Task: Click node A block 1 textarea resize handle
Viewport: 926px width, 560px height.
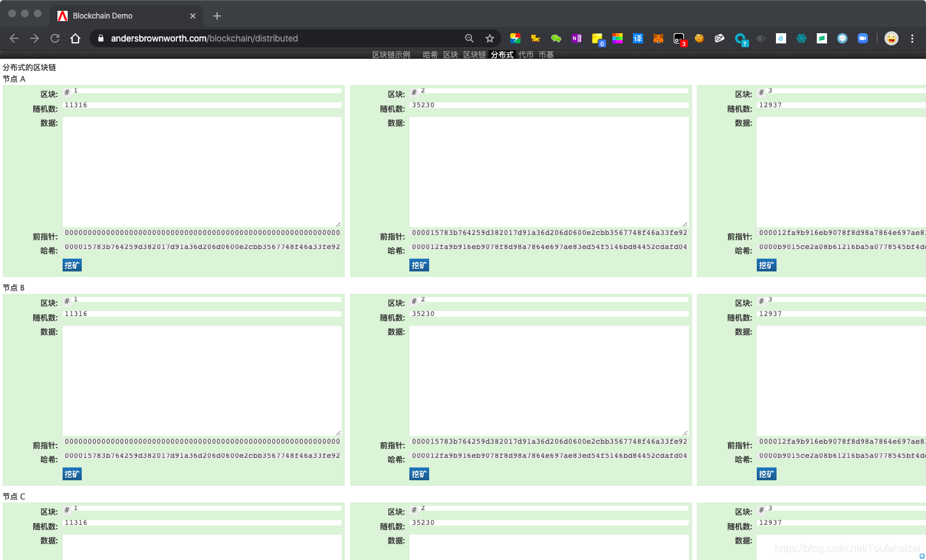Action: 338,223
